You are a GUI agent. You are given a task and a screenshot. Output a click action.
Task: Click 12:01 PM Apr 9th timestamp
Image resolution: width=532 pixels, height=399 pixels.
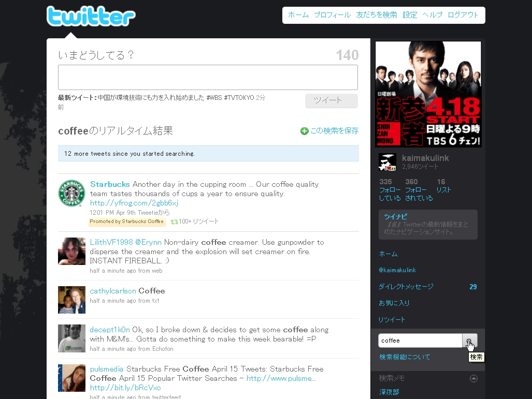112,213
